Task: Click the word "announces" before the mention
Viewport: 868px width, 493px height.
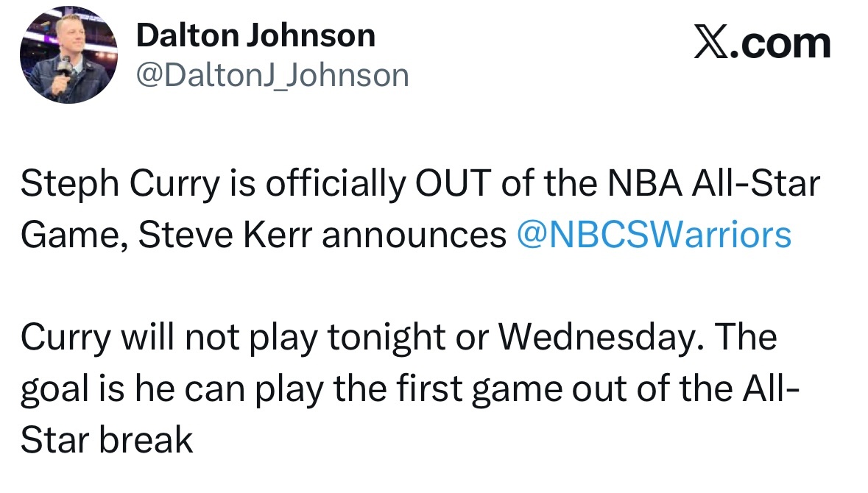Action: point(414,235)
